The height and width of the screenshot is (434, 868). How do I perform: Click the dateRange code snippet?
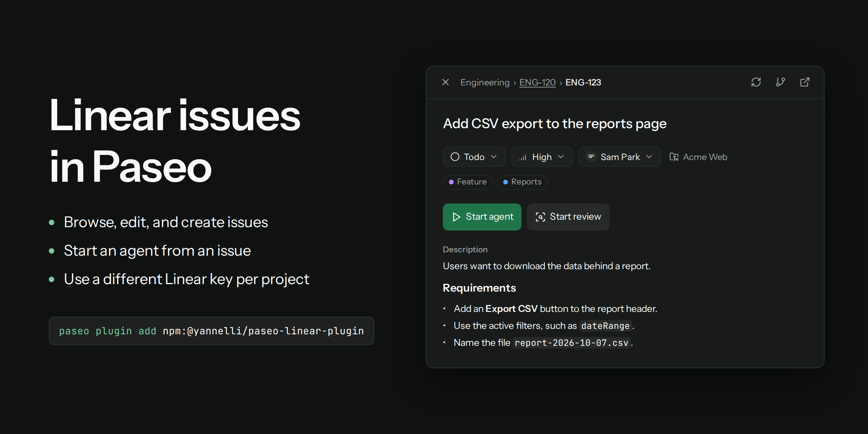pos(606,326)
